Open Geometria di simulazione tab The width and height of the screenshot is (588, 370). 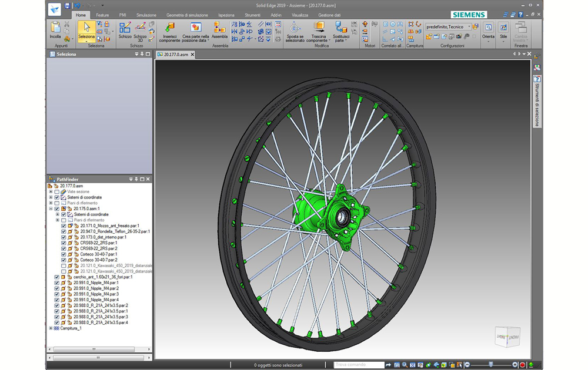click(187, 15)
